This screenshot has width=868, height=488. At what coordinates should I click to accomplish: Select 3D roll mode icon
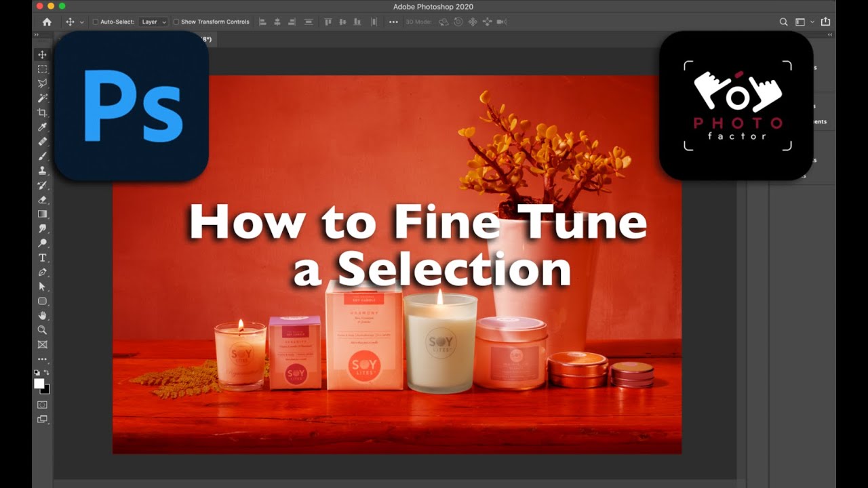tap(458, 22)
